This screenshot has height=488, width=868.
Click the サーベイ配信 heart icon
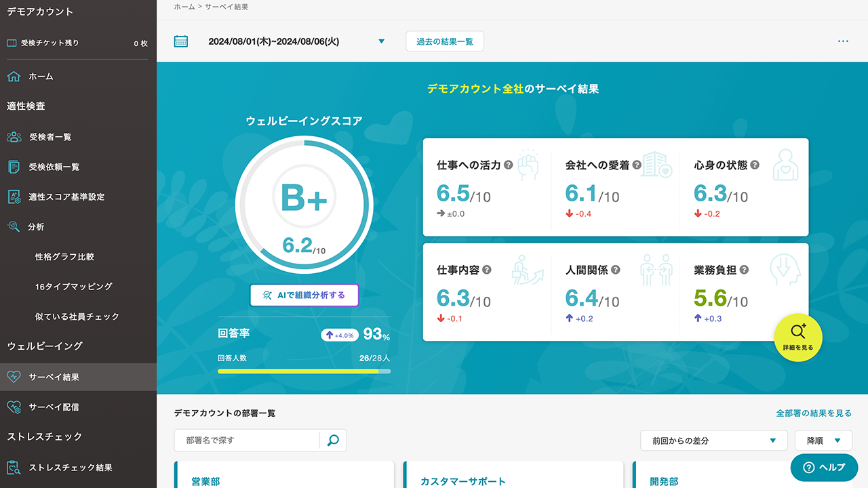(x=15, y=407)
